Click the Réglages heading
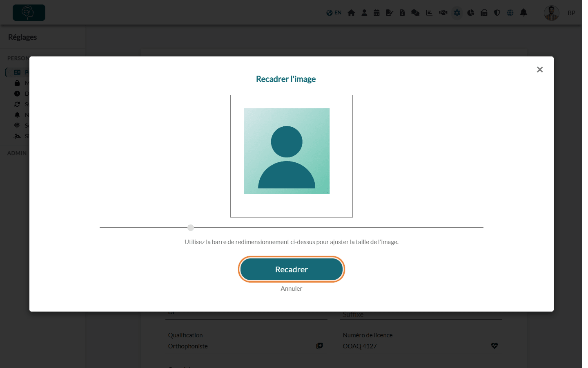588x368 pixels. pos(22,37)
